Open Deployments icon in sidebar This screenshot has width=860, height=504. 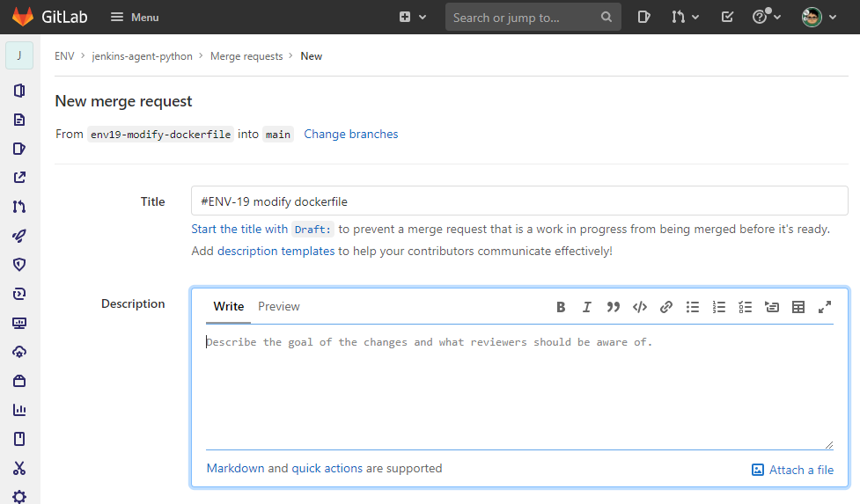pos(19,294)
